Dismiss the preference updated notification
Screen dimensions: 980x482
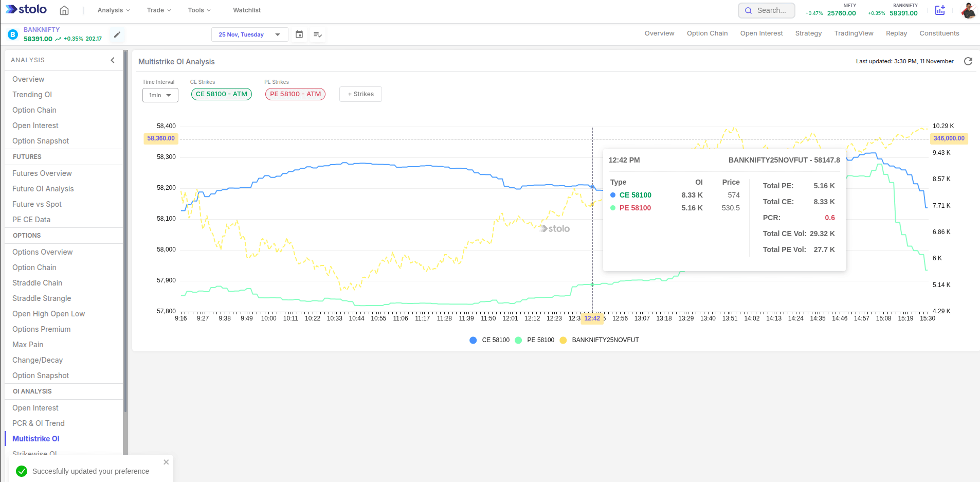coord(166,462)
